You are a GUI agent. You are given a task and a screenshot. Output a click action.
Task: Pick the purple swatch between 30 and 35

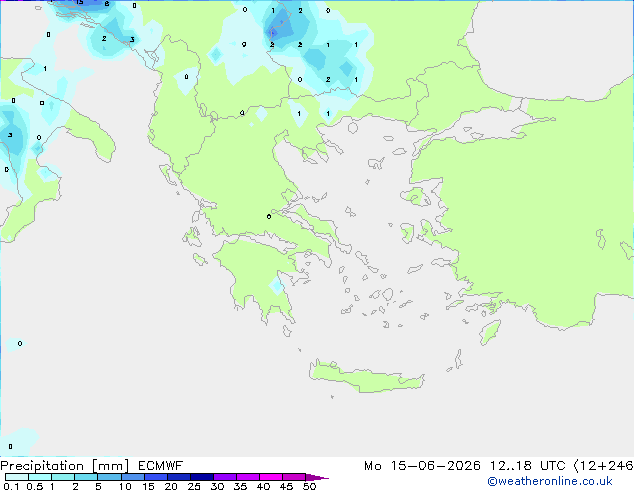[x=224, y=477]
